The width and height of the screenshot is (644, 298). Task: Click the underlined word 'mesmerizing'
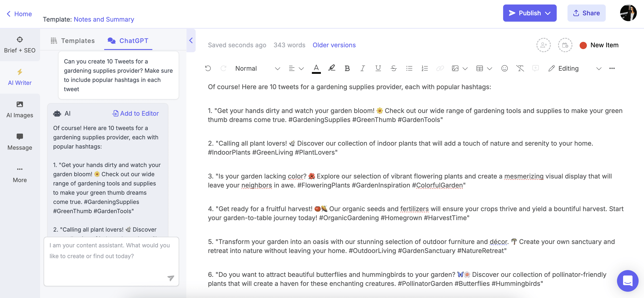click(524, 176)
